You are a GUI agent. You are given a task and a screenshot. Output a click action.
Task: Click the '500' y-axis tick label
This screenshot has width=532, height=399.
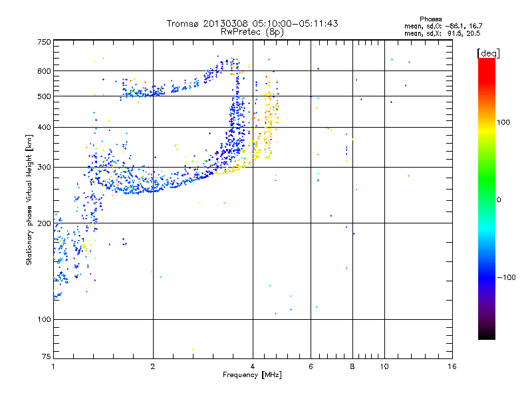[x=44, y=96]
